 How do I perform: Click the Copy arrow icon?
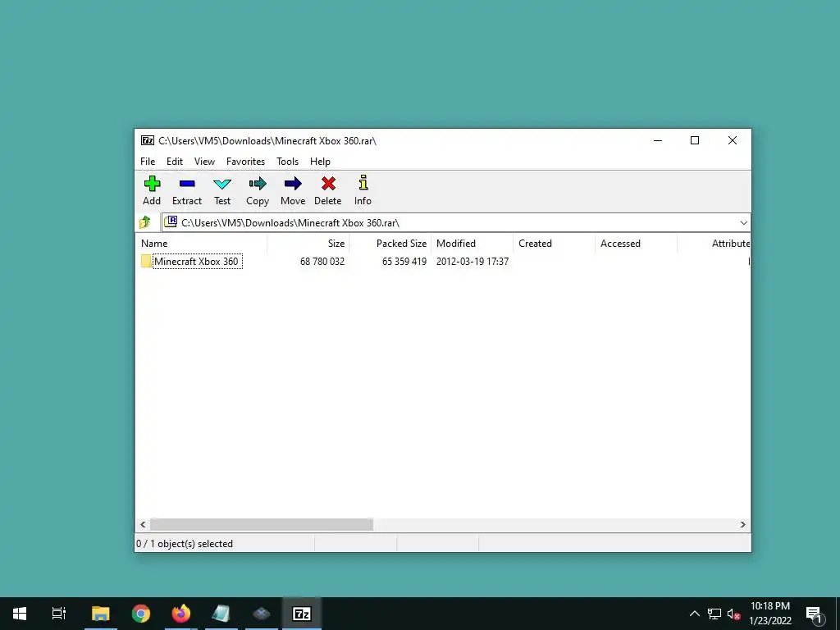(x=258, y=184)
